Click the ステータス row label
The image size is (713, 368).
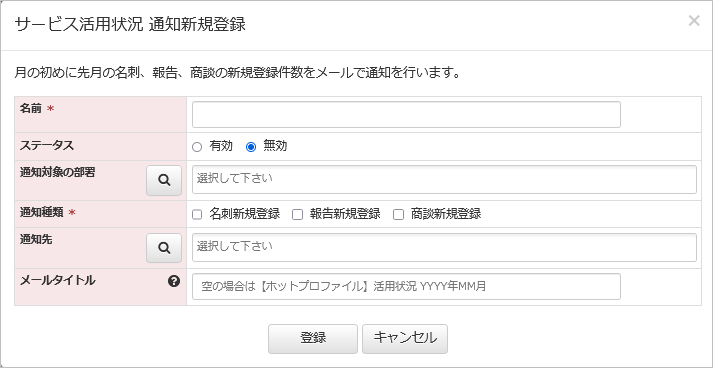coord(47,146)
